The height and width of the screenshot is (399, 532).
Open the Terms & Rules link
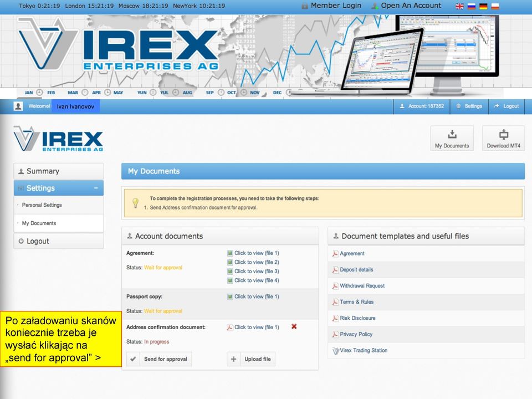pyautogui.click(x=356, y=302)
